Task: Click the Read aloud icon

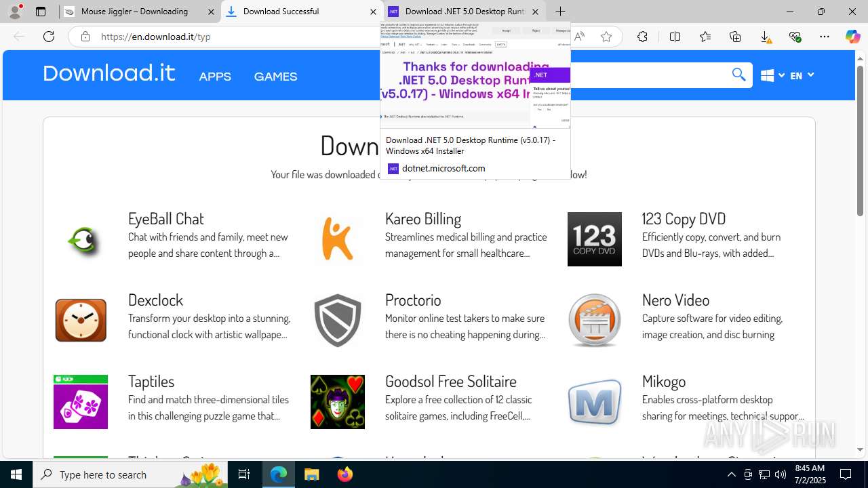Action: pos(579,37)
